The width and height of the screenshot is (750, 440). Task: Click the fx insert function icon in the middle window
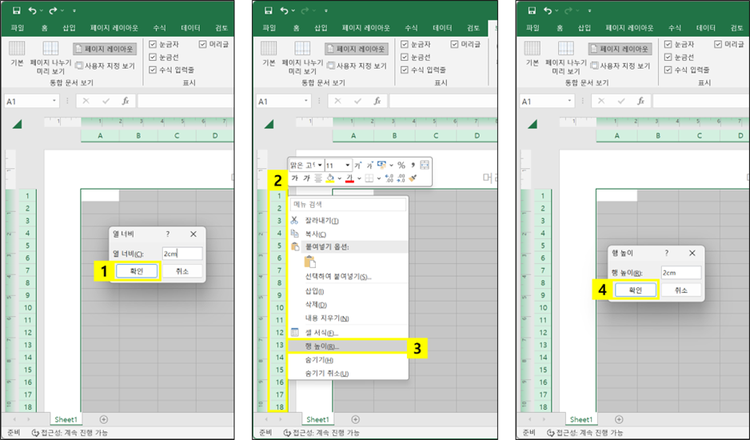(x=377, y=101)
